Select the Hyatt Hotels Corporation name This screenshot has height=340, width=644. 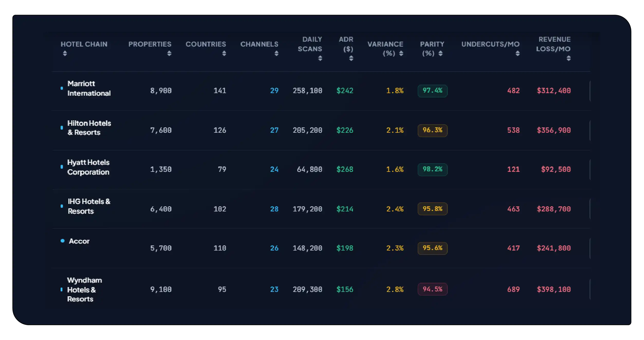(x=88, y=167)
